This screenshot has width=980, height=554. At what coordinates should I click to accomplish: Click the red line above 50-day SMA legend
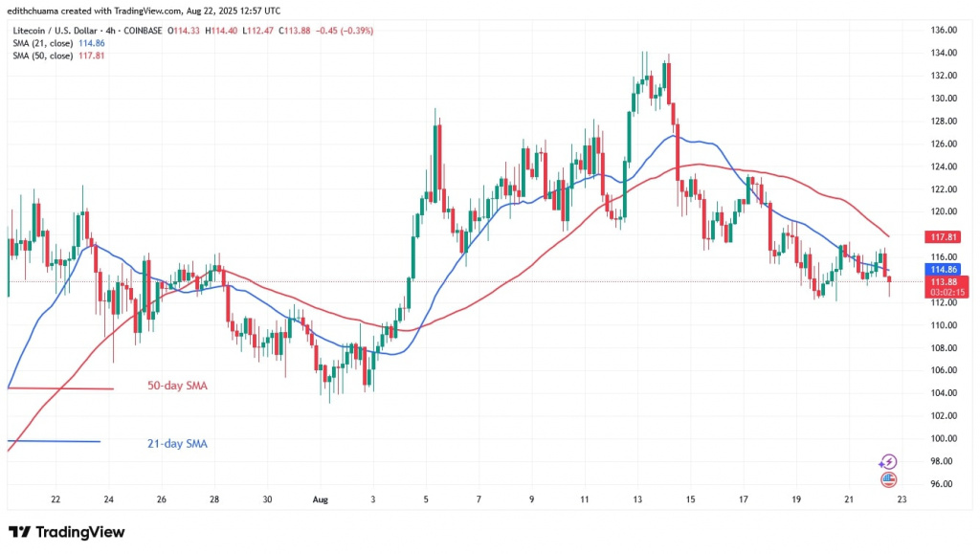click(59, 388)
